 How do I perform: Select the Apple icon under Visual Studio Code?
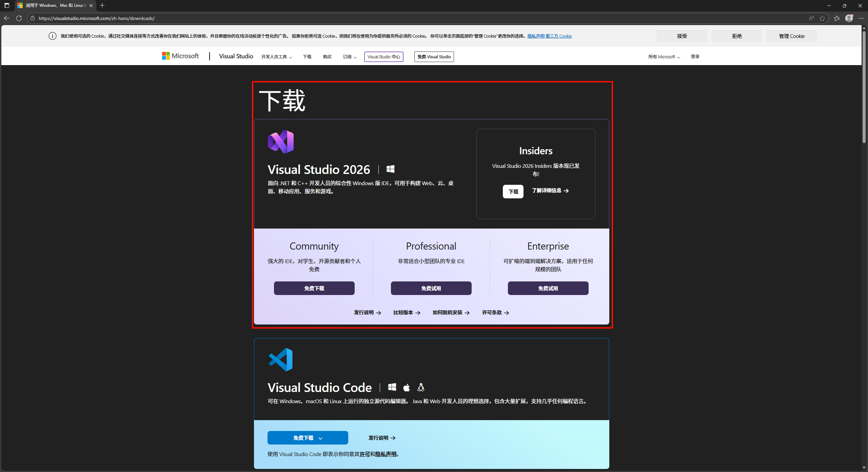pyautogui.click(x=406, y=387)
